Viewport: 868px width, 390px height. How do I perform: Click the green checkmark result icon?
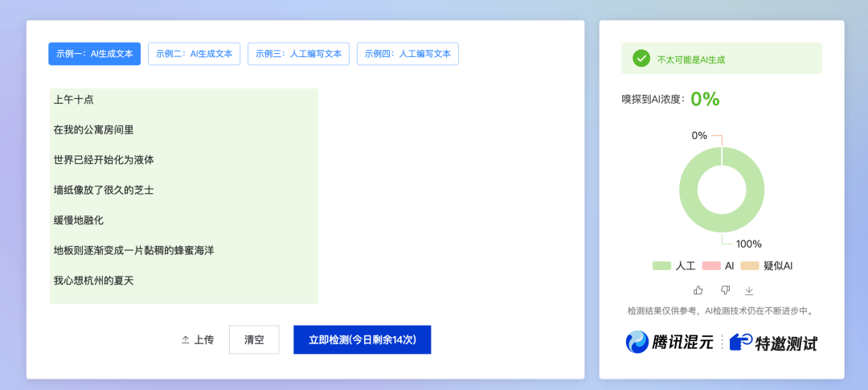coord(641,58)
